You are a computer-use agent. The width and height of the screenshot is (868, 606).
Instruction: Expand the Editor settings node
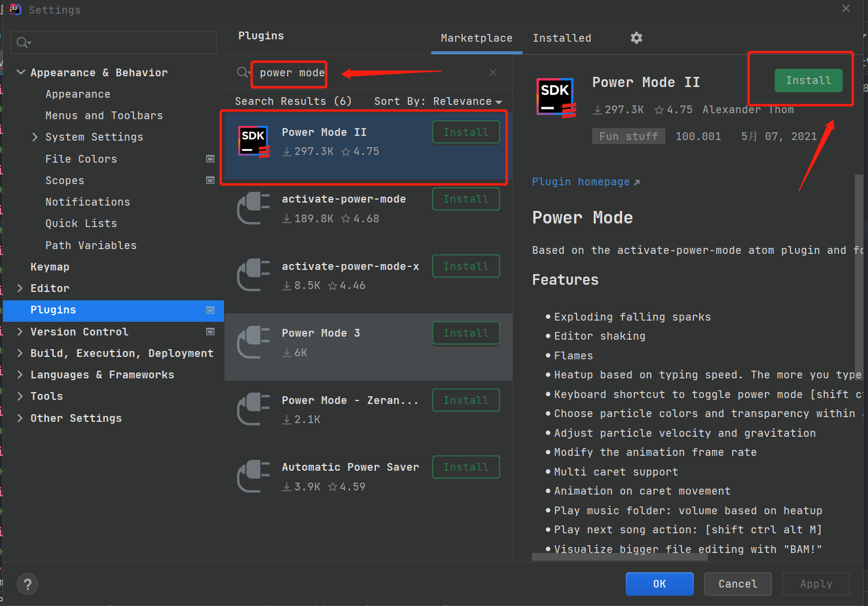pyautogui.click(x=20, y=288)
